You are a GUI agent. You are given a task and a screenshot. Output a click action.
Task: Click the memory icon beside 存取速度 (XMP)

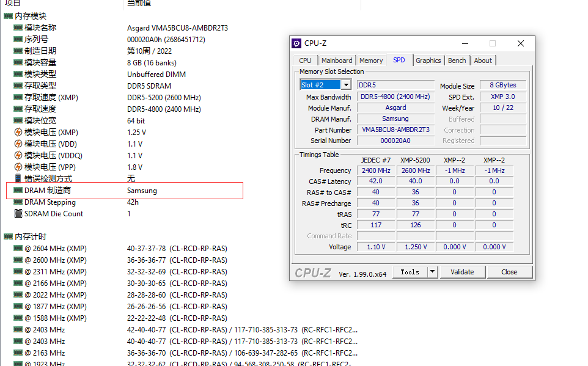[x=18, y=97]
